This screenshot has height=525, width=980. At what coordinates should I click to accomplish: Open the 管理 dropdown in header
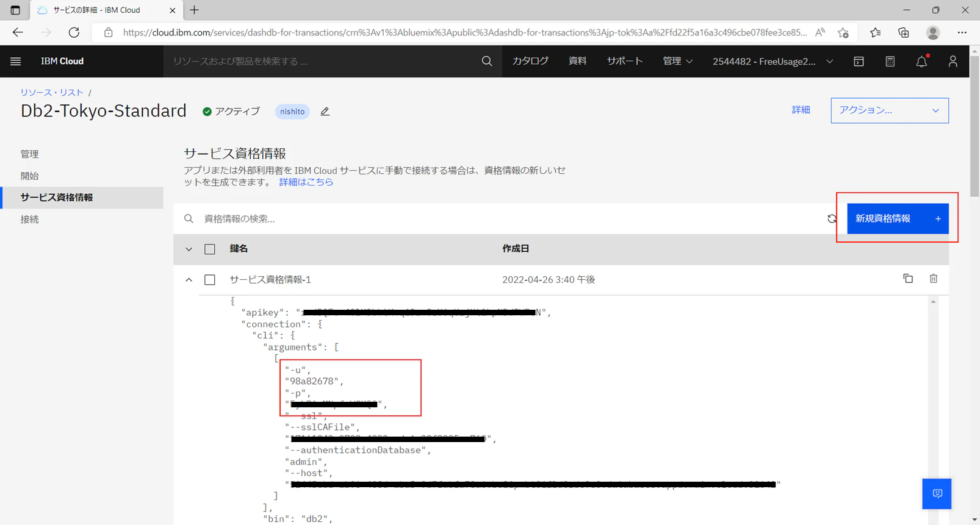[677, 61]
